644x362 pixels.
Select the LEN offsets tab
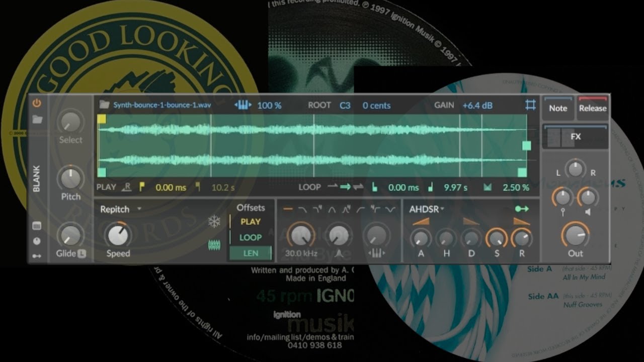point(251,253)
